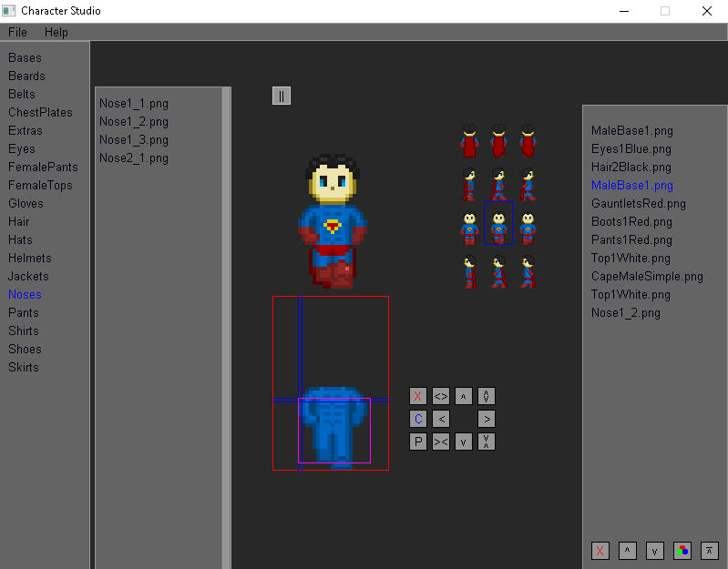Open the RGB color adjust button
728x569 pixels.
coord(682,551)
